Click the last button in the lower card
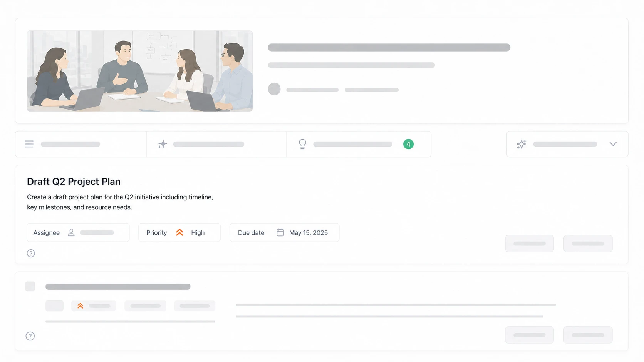 [x=588, y=335]
